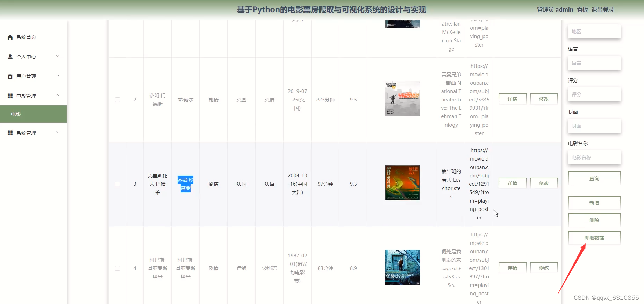Click the grid icon beside 系统管理
The height and width of the screenshot is (304, 644).
click(x=10, y=133)
